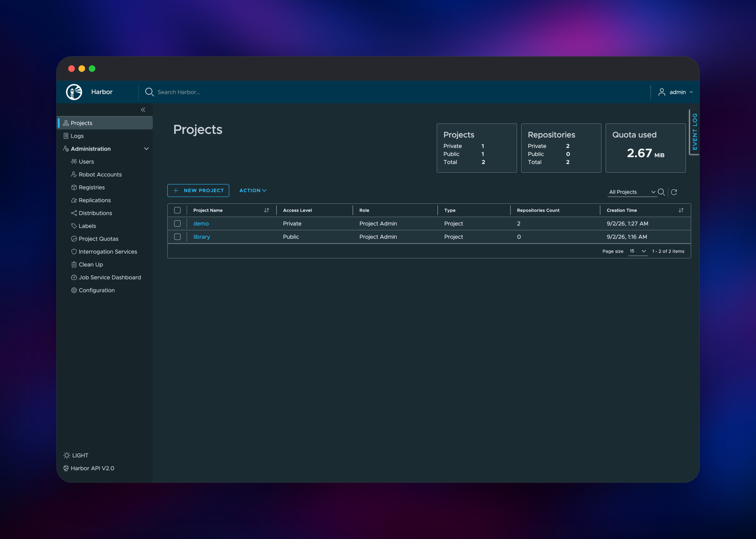Click the Configuration gear icon
756x539 pixels.
point(74,291)
